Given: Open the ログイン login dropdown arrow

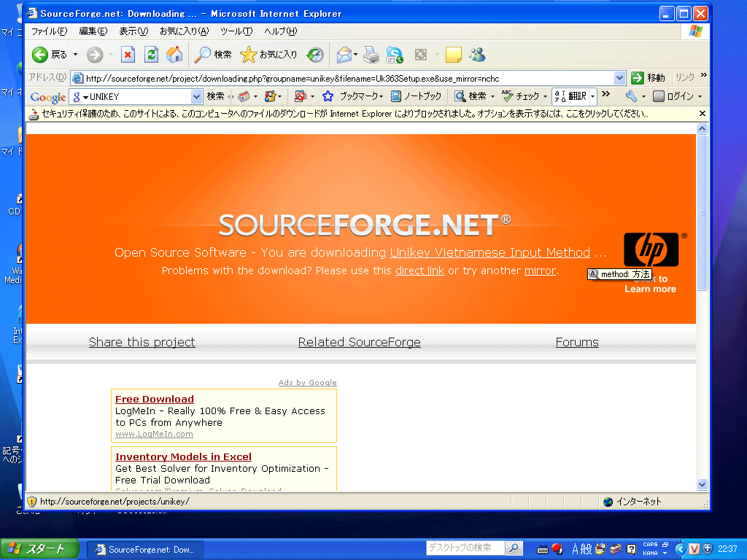Looking at the screenshot, I should [700, 97].
